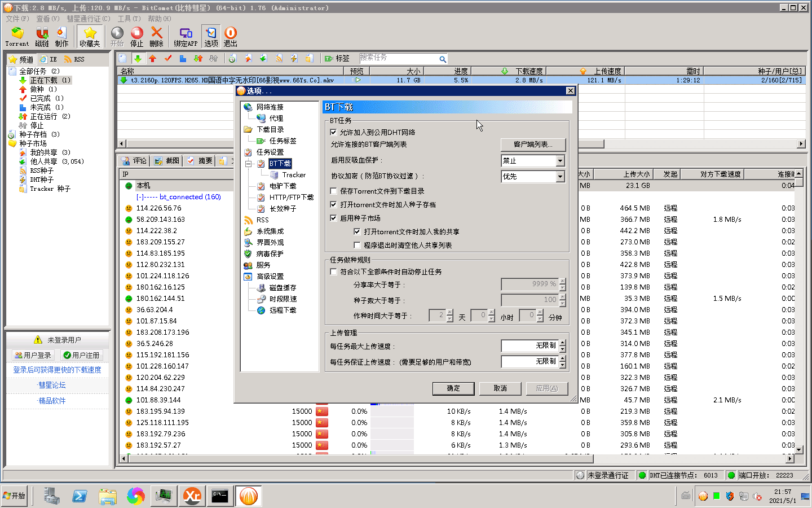Click the 退出 exit icon
This screenshot has height=508, width=812.
click(231, 37)
